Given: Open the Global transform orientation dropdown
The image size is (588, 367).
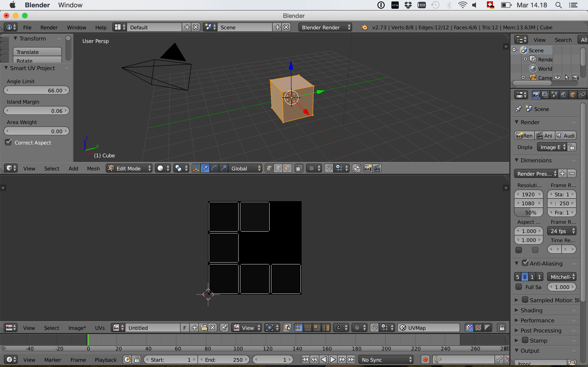Looking at the screenshot, I should pos(245,168).
